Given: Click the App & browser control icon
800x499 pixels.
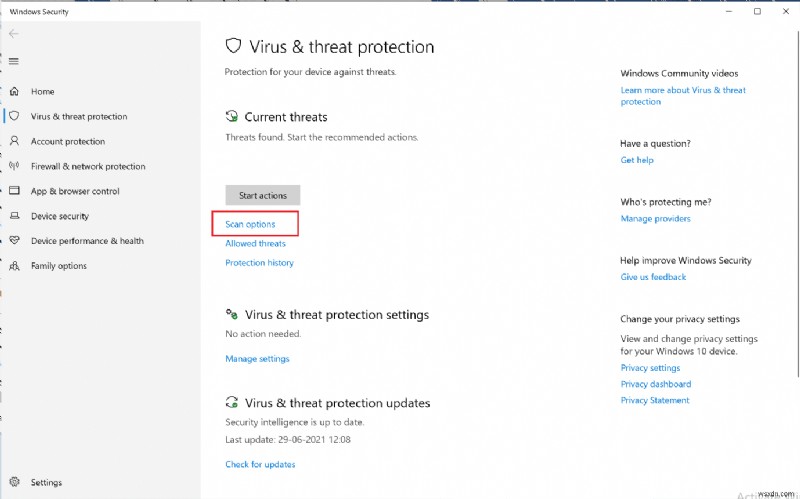Looking at the screenshot, I should (x=14, y=191).
